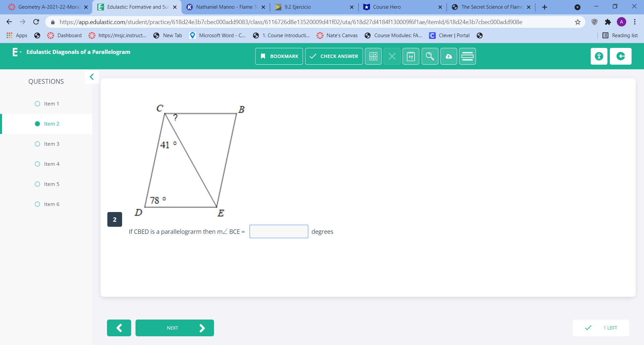Click the degrees answer input field

click(278, 231)
